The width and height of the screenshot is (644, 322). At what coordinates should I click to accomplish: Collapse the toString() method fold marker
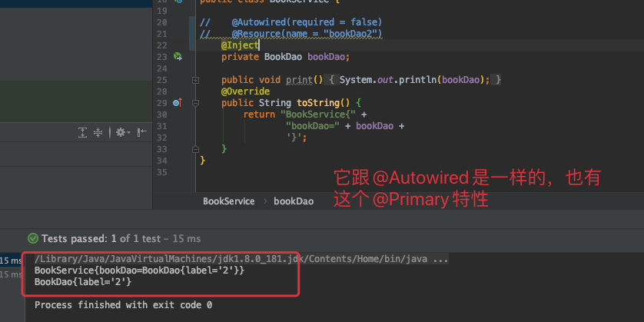(195, 103)
